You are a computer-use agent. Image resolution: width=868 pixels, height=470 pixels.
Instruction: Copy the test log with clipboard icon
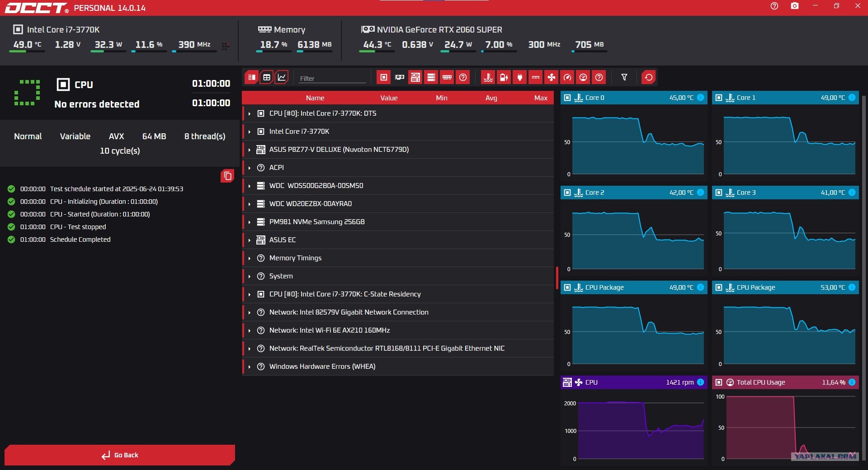(227, 176)
